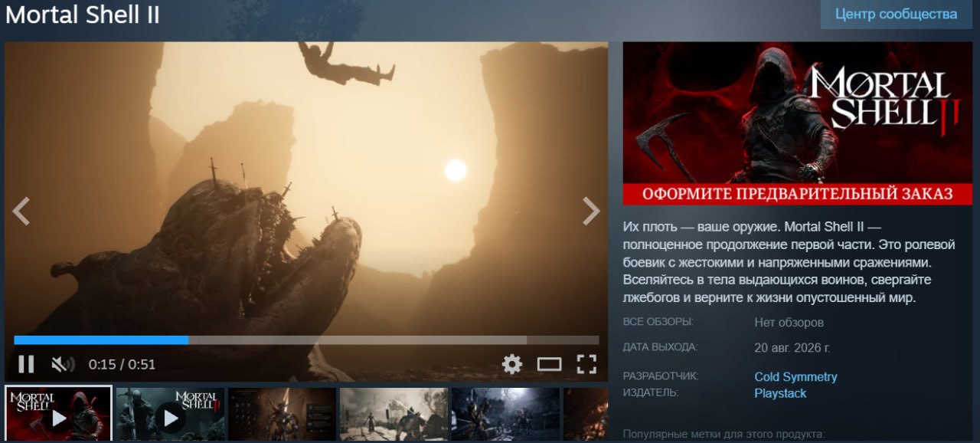Click the 0:15 / 0:51 time display

click(x=122, y=364)
